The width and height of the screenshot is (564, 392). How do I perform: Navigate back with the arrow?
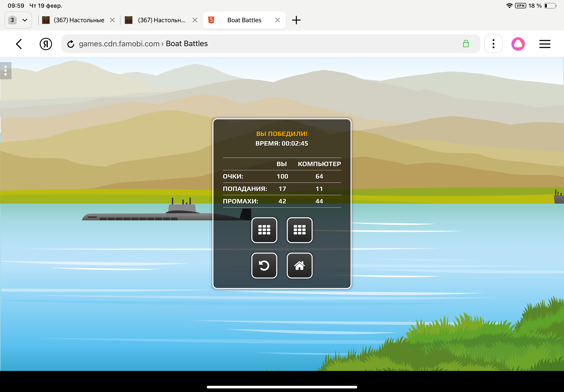click(19, 44)
